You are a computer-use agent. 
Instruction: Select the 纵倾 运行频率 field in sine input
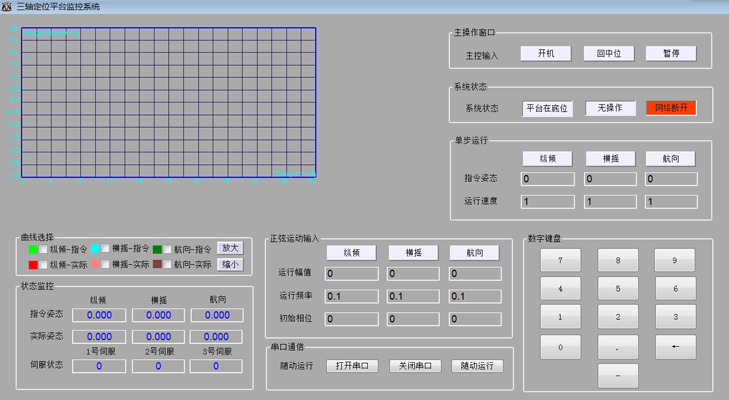click(x=353, y=296)
